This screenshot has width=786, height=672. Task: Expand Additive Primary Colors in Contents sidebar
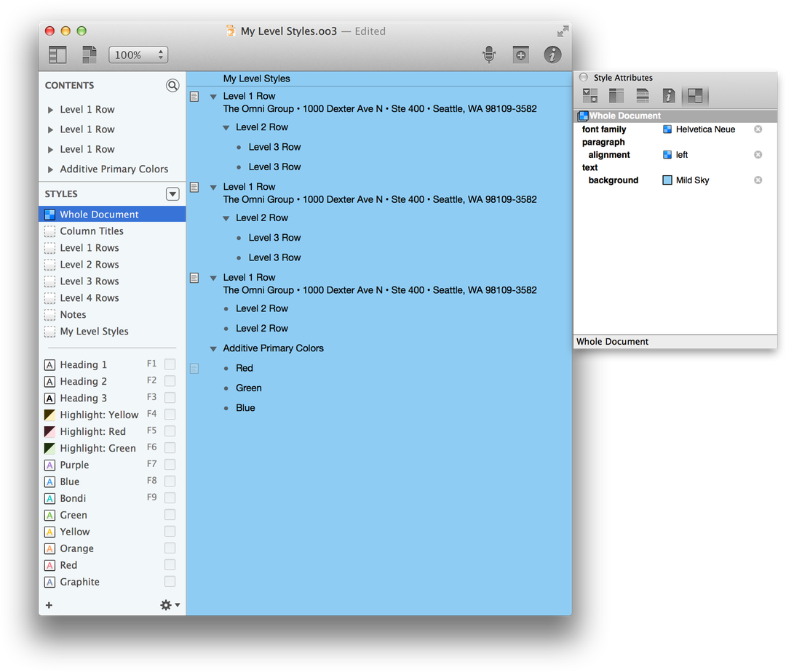[x=50, y=169]
